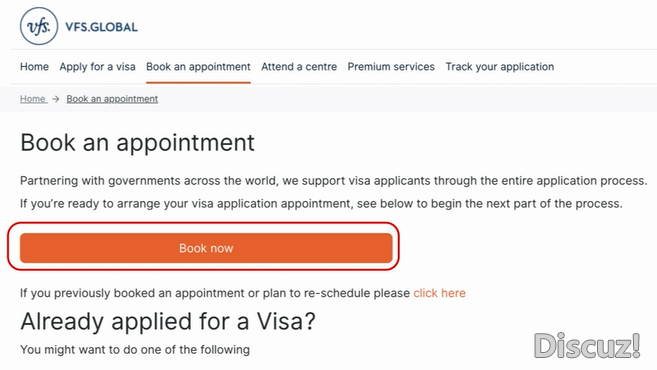
Task: Click the Home breadcrumb link
Action: pos(33,99)
